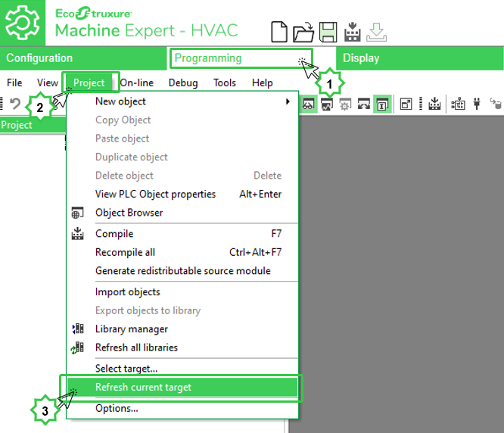The height and width of the screenshot is (433, 504).
Task: Click Refresh current target
Action: click(182, 387)
